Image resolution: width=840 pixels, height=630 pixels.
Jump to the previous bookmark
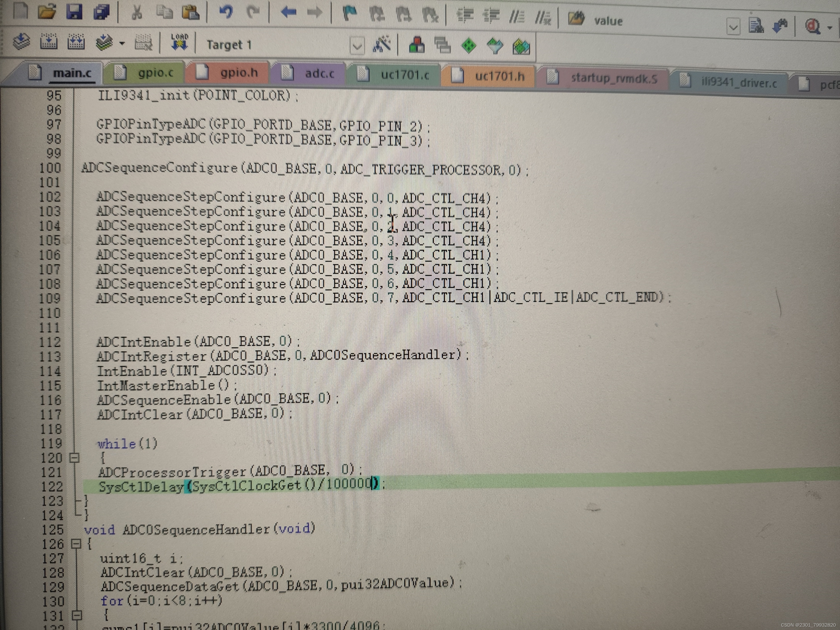click(x=377, y=14)
